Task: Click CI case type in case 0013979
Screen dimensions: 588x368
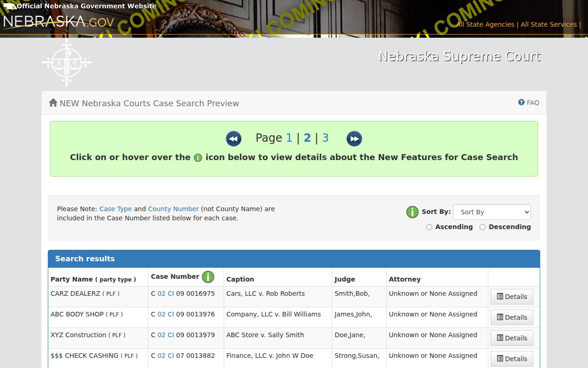Action: tap(171, 335)
